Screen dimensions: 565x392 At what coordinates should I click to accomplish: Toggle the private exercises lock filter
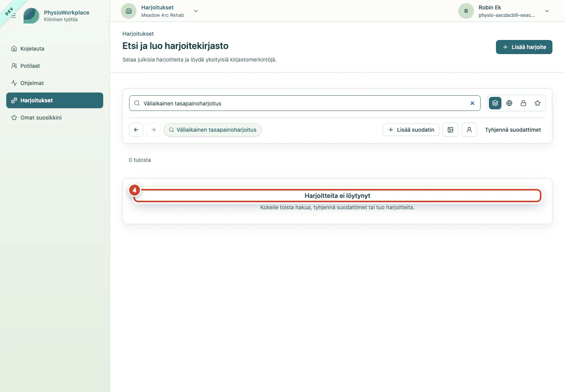pos(523,103)
